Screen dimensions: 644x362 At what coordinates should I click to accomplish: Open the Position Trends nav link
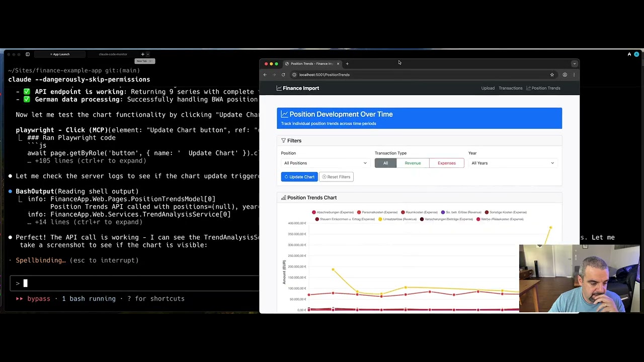pyautogui.click(x=543, y=88)
